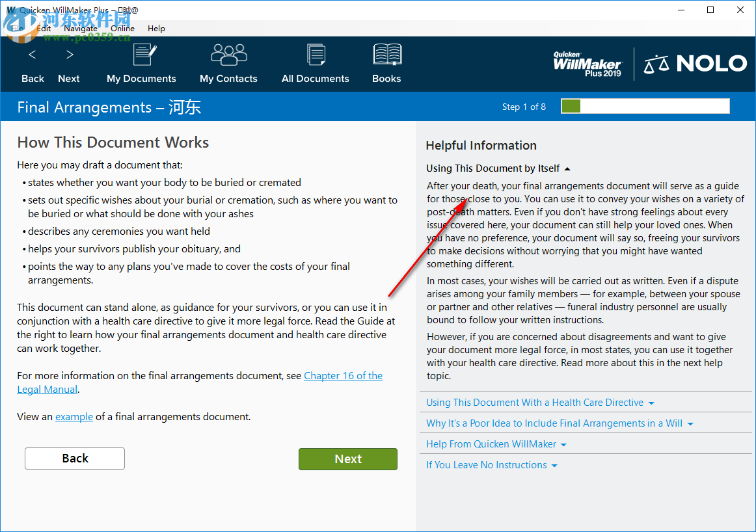Click the white Back button

click(x=75, y=459)
